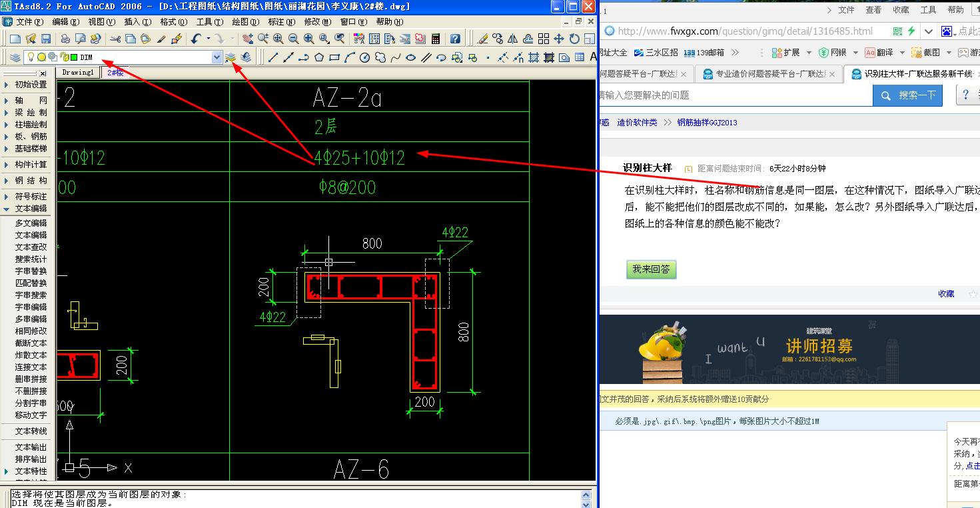Screen dimensions: 980x508
Task: Click the 讲师招募 banner image
Action: point(789,349)
